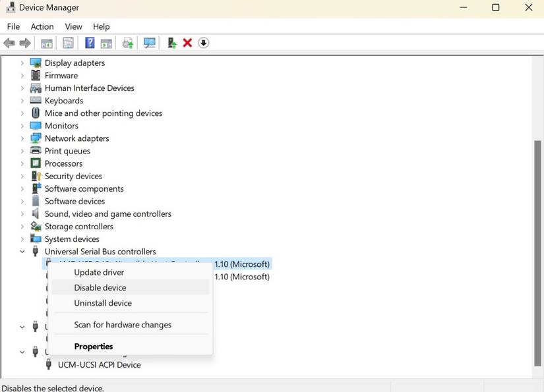Expand the Universal Serial Bus controllers node
The height and width of the screenshot is (392, 544).
pyautogui.click(x=22, y=251)
